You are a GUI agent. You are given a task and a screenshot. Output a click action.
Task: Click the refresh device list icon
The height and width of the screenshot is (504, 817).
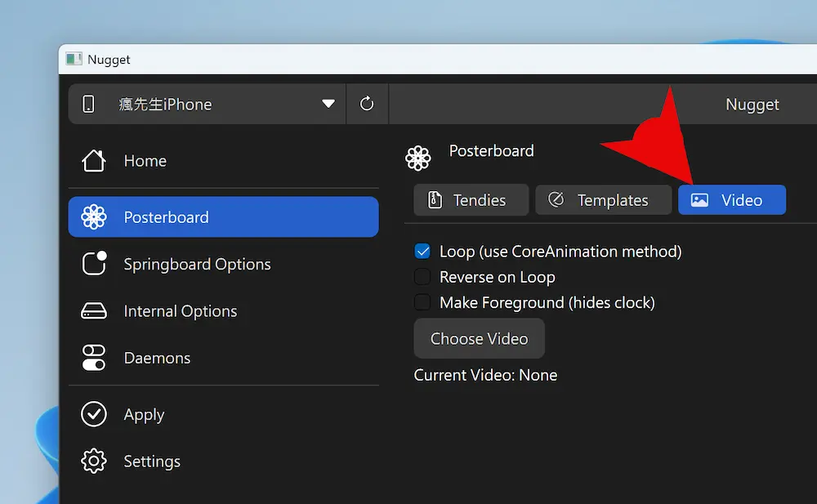[367, 104]
